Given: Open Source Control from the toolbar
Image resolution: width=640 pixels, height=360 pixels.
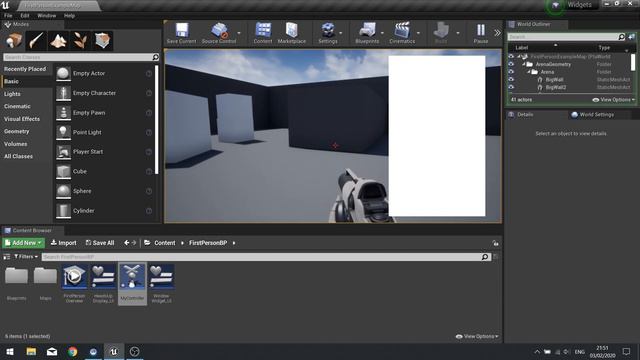Looking at the screenshot, I should point(219,33).
